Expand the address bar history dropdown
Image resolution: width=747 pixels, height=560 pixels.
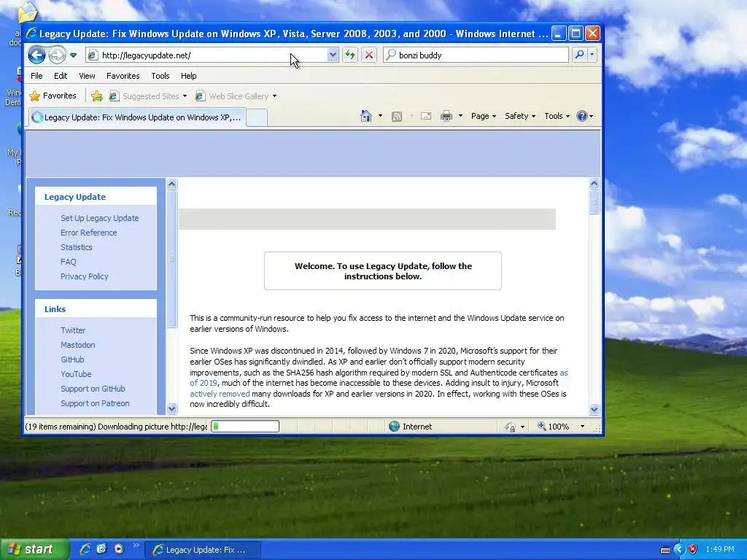[333, 55]
